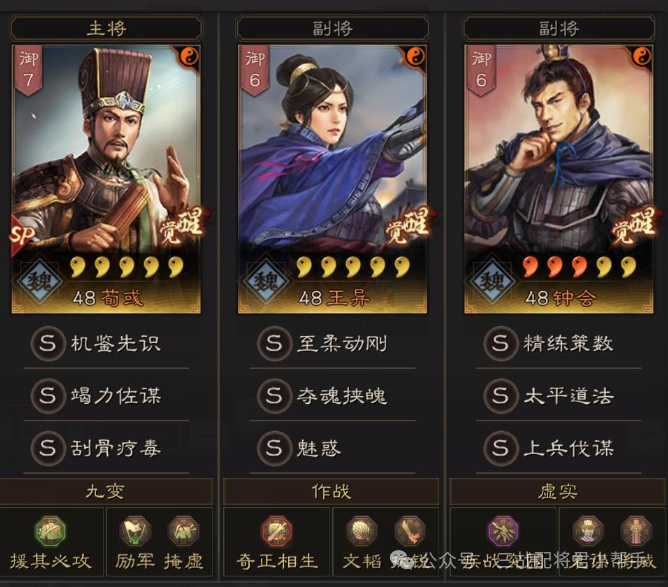Open the 王异 general portrait

332,179
